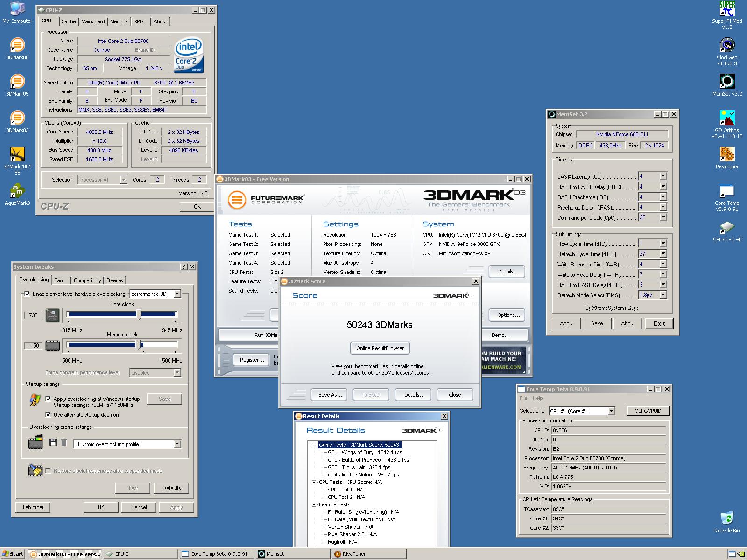
Task: Launch the 3DMark05 desktop shortcut
Action: (17, 85)
